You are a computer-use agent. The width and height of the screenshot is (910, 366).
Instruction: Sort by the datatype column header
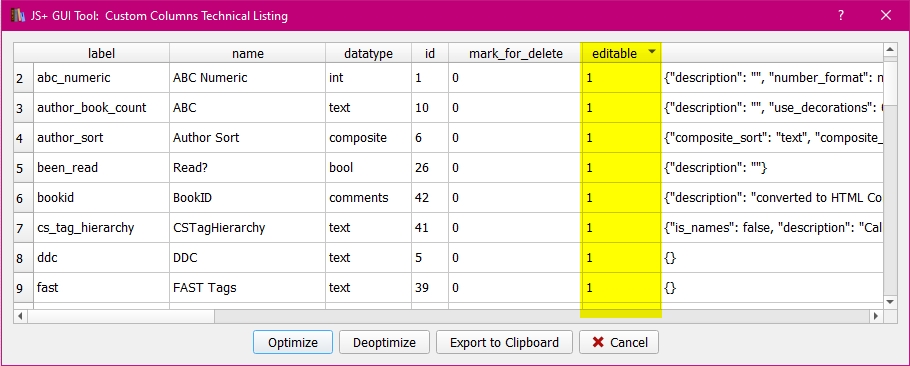[369, 53]
